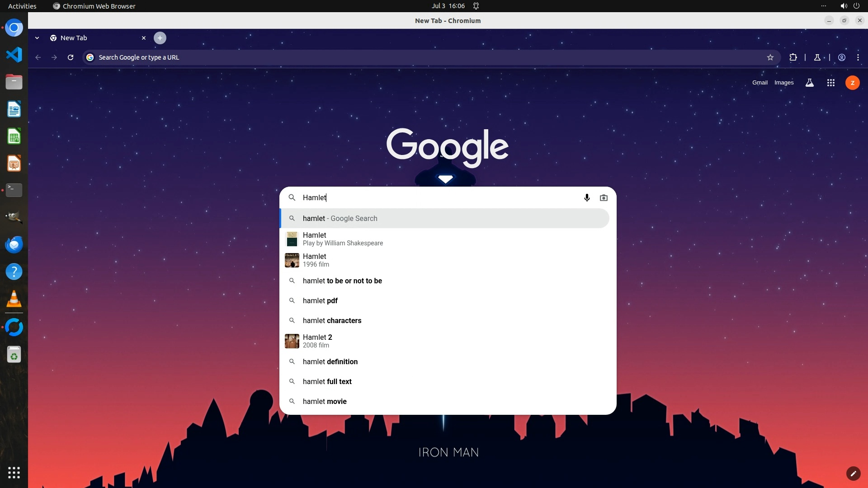Open the Google apps grid
868x488 pixels.
coord(830,83)
